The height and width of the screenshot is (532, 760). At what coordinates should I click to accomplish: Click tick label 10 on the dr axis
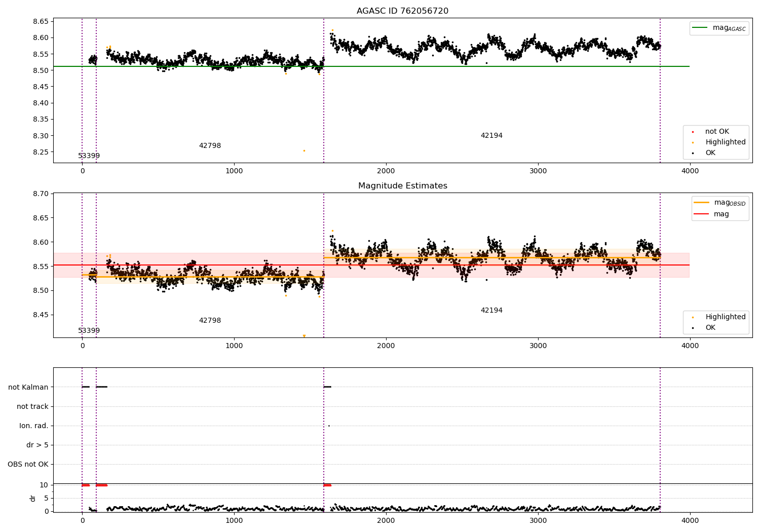point(44,485)
